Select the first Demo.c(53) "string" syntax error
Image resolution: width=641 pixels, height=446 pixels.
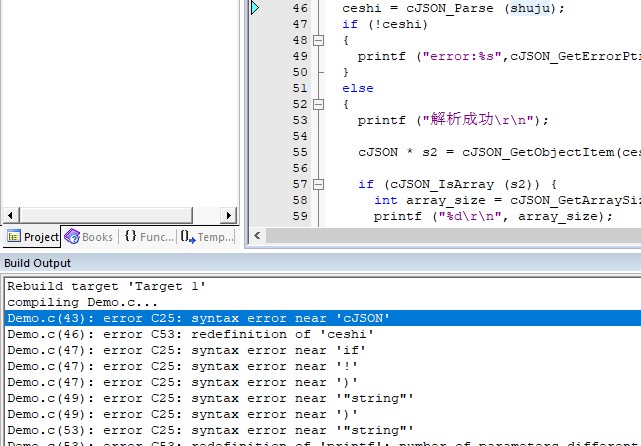[x=323, y=430]
